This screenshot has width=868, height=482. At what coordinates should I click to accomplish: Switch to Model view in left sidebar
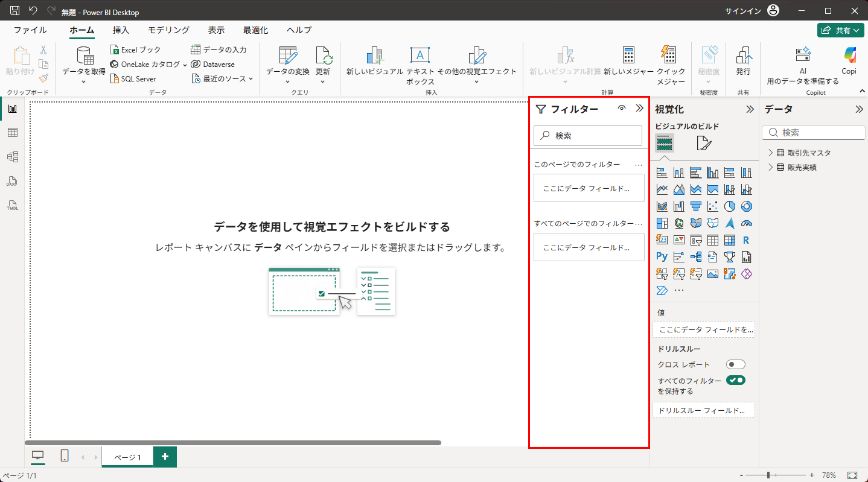coord(13,157)
